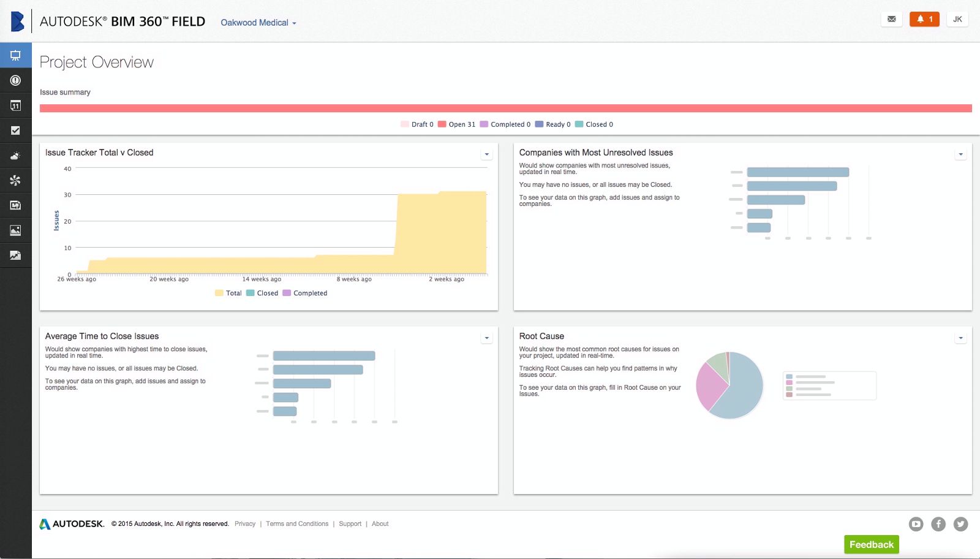The width and height of the screenshot is (980, 559).
Task: Click the Open 31 legend entry
Action: (x=457, y=124)
